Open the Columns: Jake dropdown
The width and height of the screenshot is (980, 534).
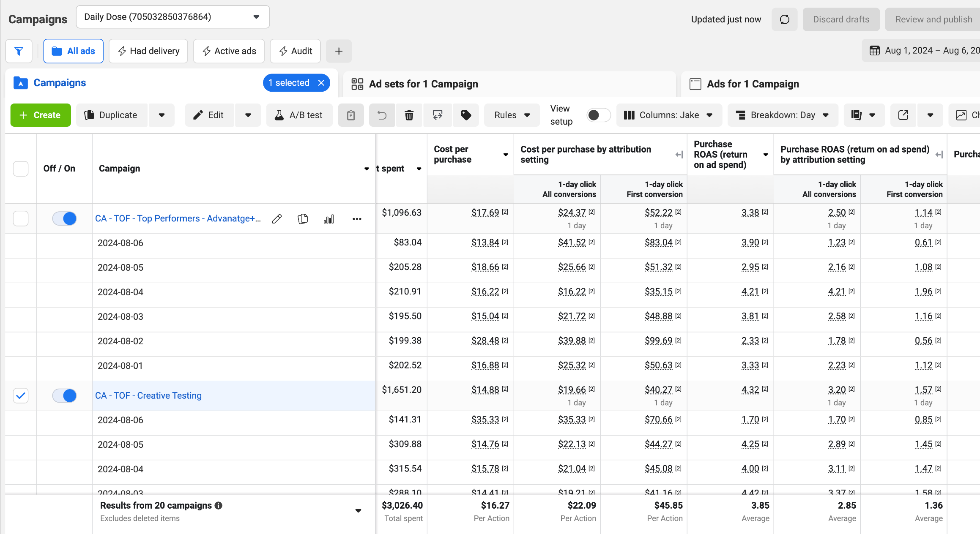tap(669, 115)
